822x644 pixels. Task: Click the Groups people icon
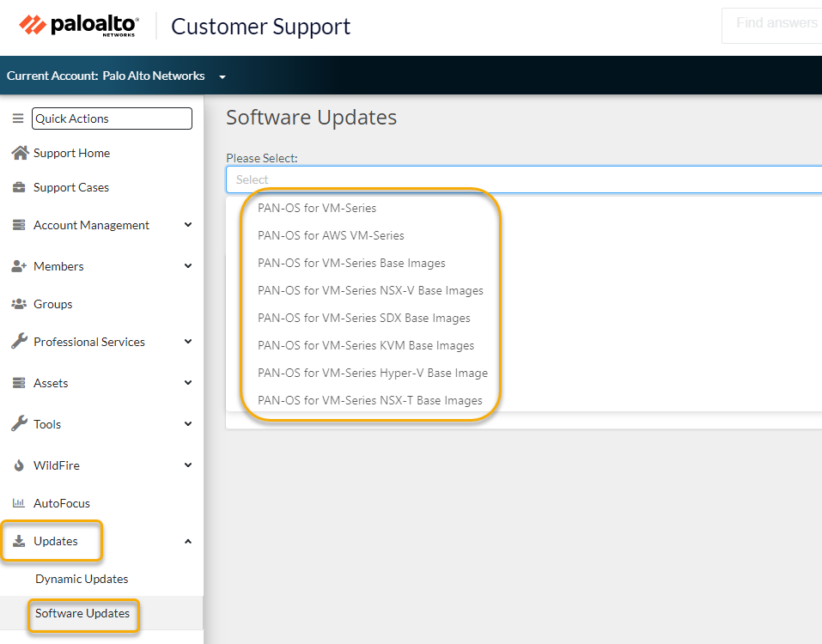tap(19, 304)
